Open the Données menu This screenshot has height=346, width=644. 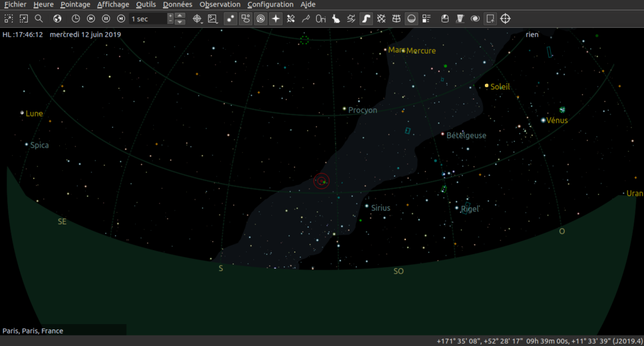[x=178, y=5]
